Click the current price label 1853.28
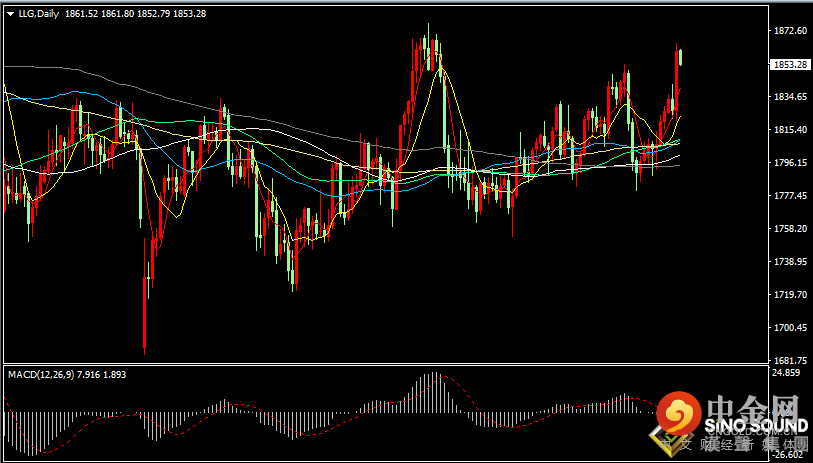The width and height of the screenshot is (813, 463). coord(790,64)
